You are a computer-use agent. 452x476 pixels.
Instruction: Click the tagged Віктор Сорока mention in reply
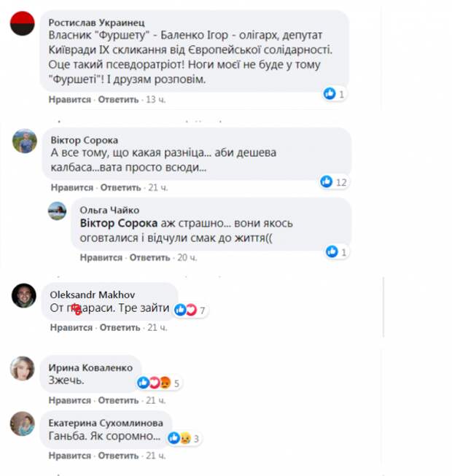(119, 223)
